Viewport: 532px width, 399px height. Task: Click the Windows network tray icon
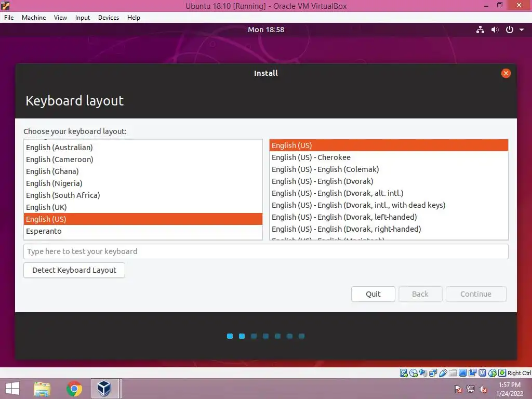coord(471,389)
